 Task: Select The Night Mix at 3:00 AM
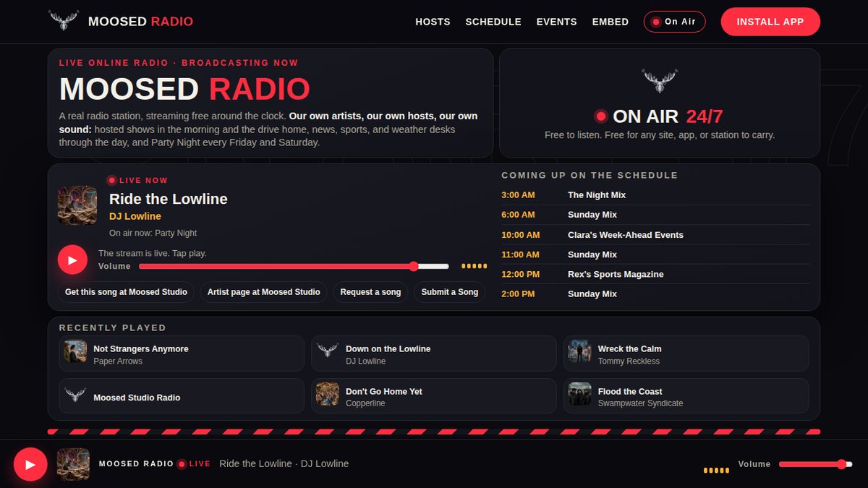[x=655, y=195]
